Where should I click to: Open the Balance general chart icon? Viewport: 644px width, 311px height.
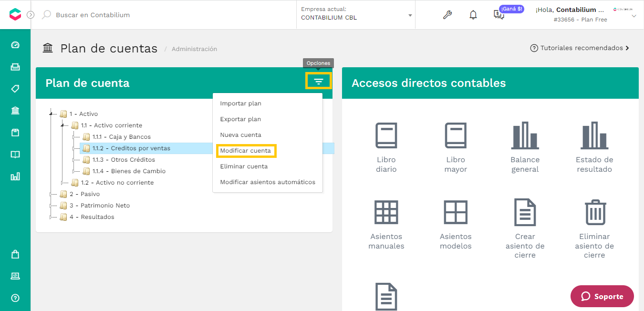(525, 135)
